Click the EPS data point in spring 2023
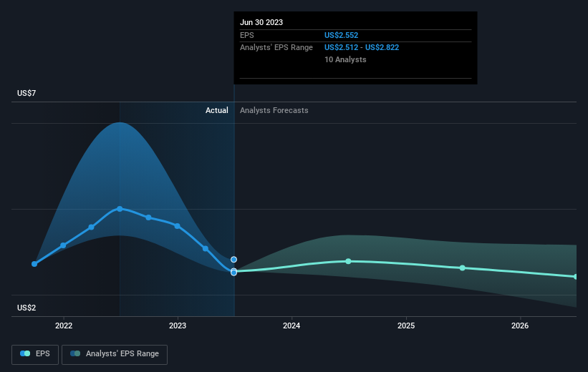The width and height of the screenshot is (588, 372). coord(206,248)
